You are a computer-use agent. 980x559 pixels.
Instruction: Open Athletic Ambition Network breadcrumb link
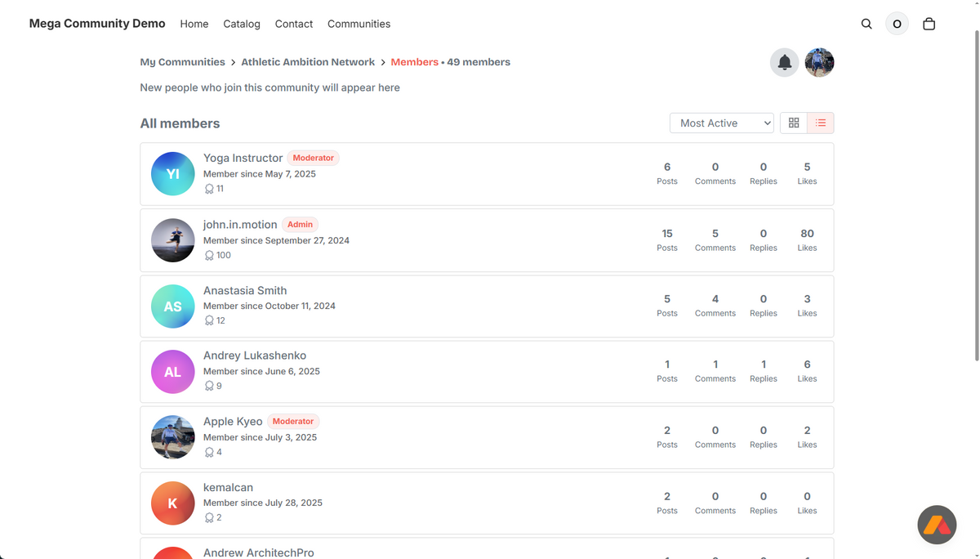pos(308,62)
